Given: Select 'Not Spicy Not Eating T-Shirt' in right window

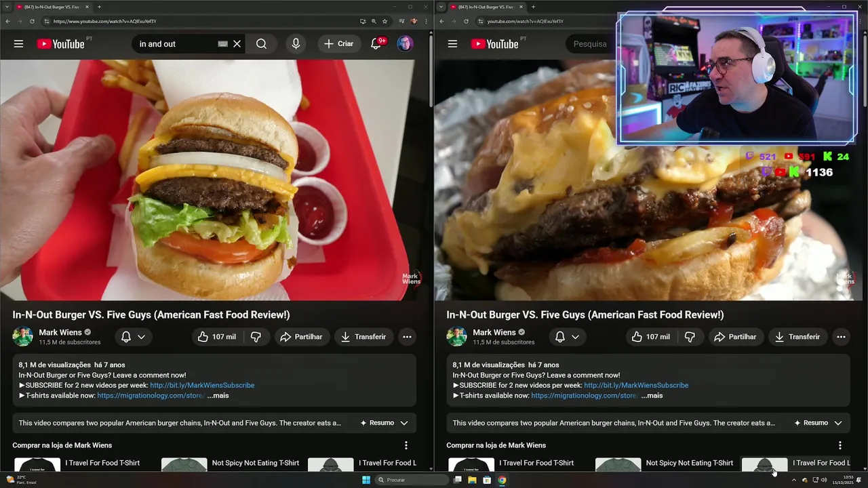Looking at the screenshot, I should 690,463.
